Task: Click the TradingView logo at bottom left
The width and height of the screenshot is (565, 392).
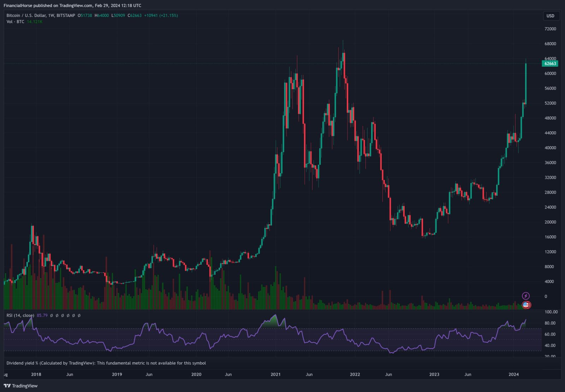Action: coord(20,386)
